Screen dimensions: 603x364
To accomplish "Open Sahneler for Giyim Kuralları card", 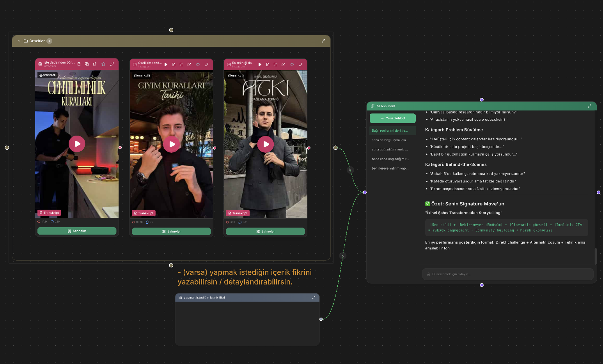I will (171, 231).
